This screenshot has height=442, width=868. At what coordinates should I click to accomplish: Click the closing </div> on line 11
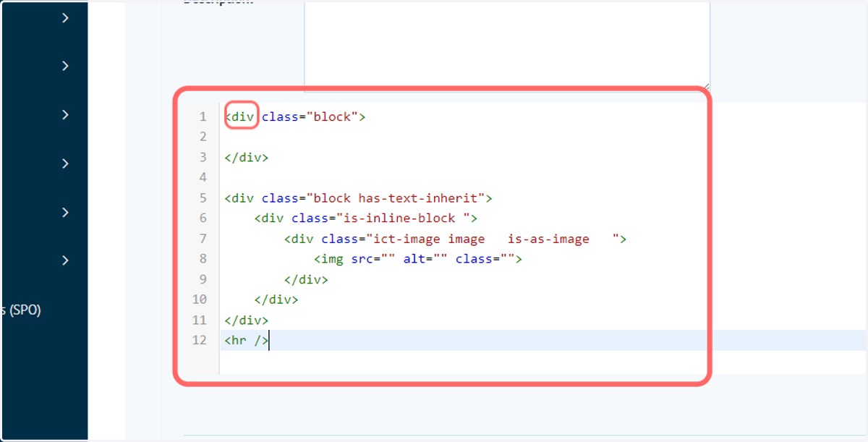(x=247, y=319)
